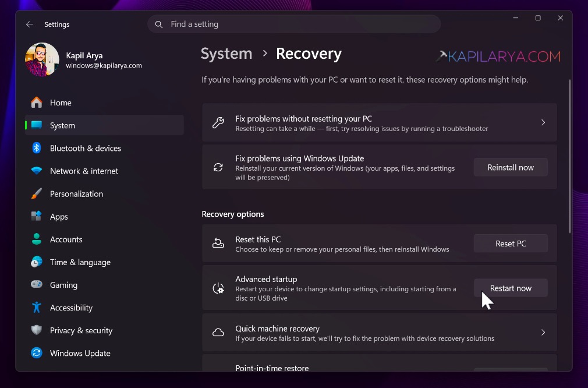The height and width of the screenshot is (388, 588).
Task: Click the Find a setting search box
Action: click(294, 24)
